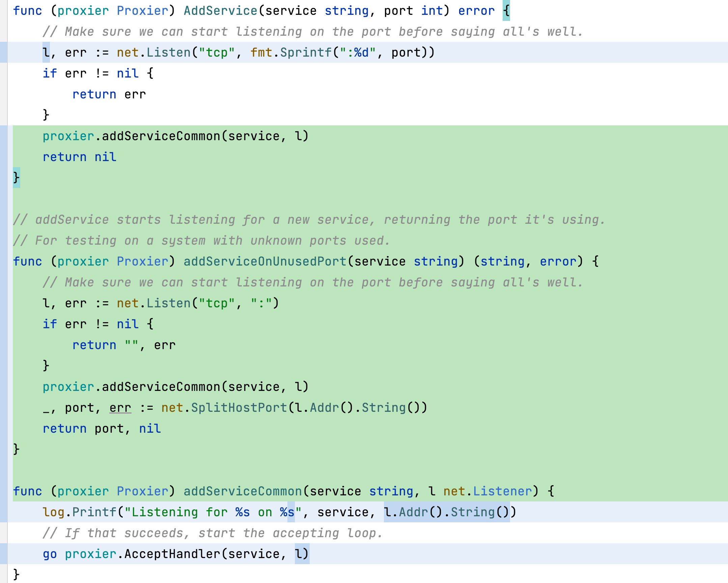Click the AddService function name

[221, 11]
